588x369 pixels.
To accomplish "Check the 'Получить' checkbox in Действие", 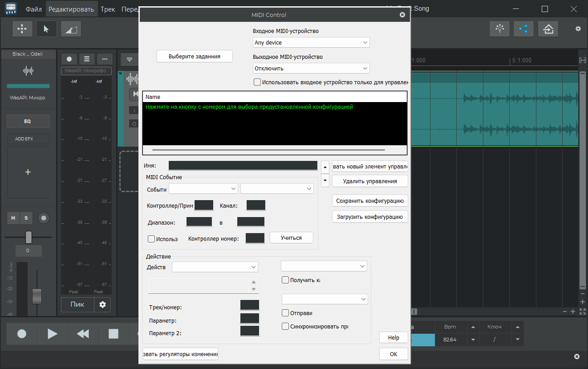I will pyautogui.click(x=285, y=280).
